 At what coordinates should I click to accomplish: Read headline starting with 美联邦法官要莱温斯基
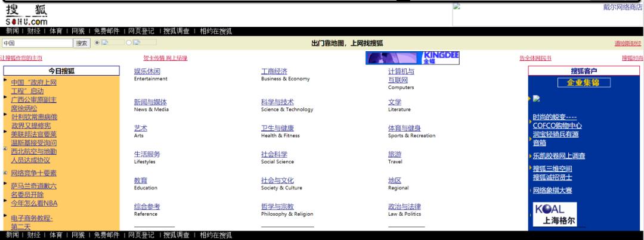[x=33, y=139]
